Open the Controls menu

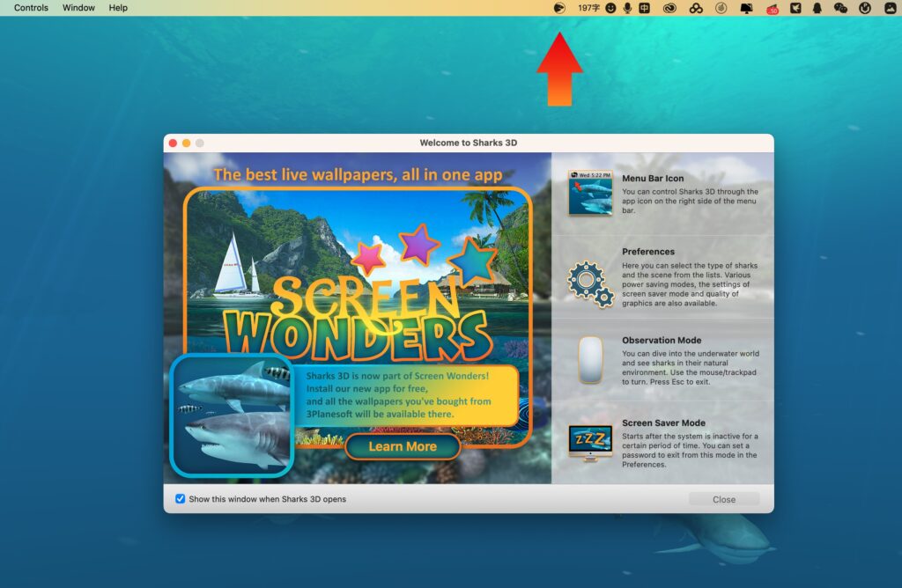pyautogui.click(x=30, y=7)
